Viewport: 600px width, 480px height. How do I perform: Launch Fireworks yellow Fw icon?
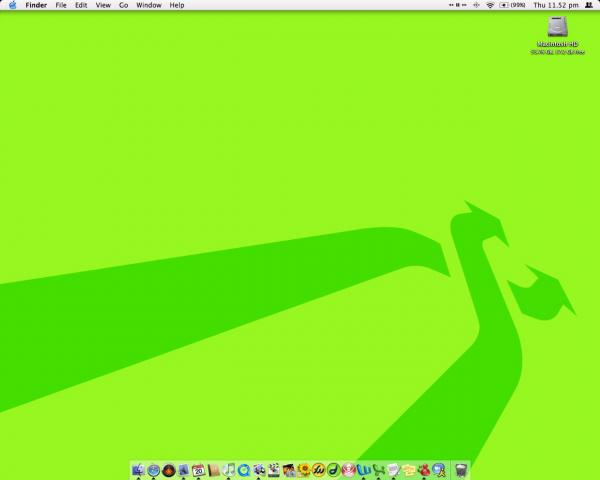tap(319, 470)
